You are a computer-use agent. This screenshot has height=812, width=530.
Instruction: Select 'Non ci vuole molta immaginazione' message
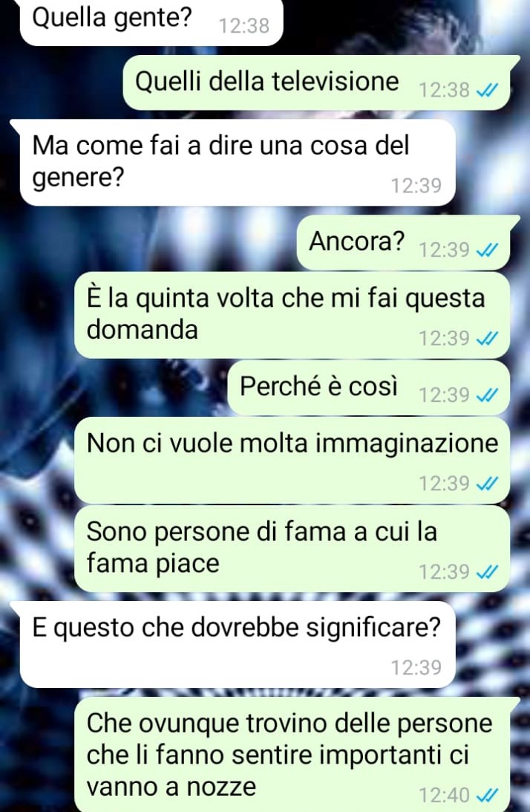coord(292,460)
